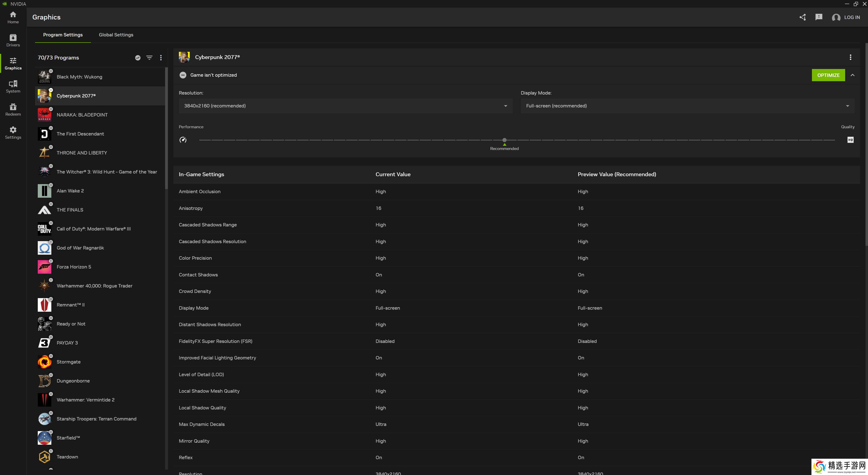Click the Alan Wake 2 game thumbnail
The height and width of the screenshot is (475, 868).
(45, 191)
